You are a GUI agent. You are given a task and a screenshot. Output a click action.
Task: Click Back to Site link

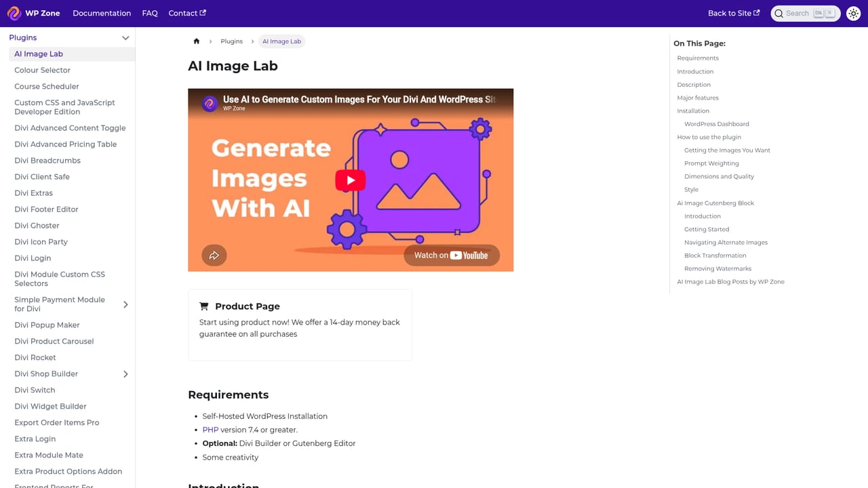click(734, 14)
